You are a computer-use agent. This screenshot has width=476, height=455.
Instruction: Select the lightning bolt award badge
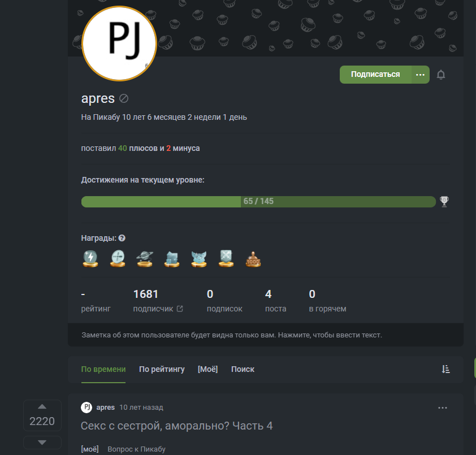[x=90, y=259]
